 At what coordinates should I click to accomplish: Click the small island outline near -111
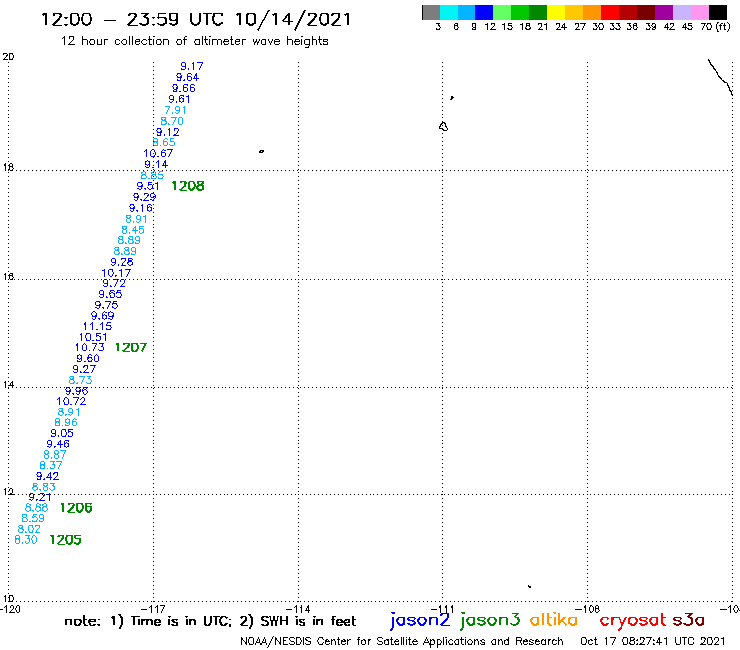click(x=443, y=127)
